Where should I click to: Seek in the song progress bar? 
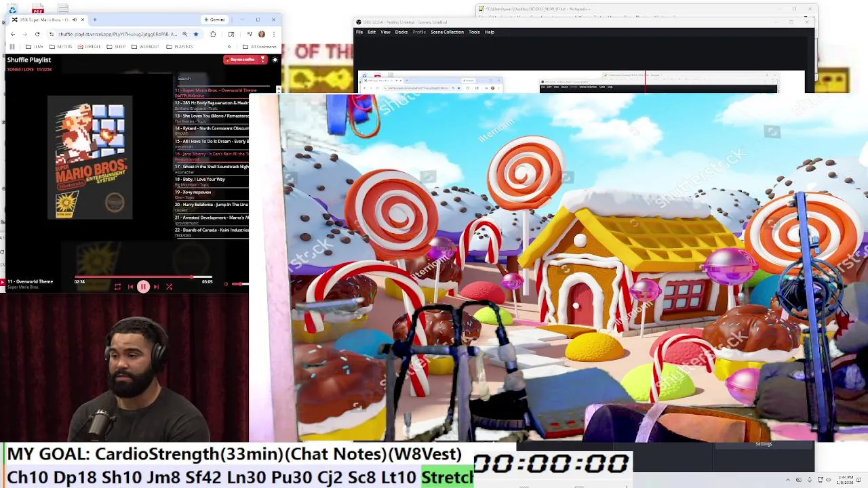tap(143, 277)
